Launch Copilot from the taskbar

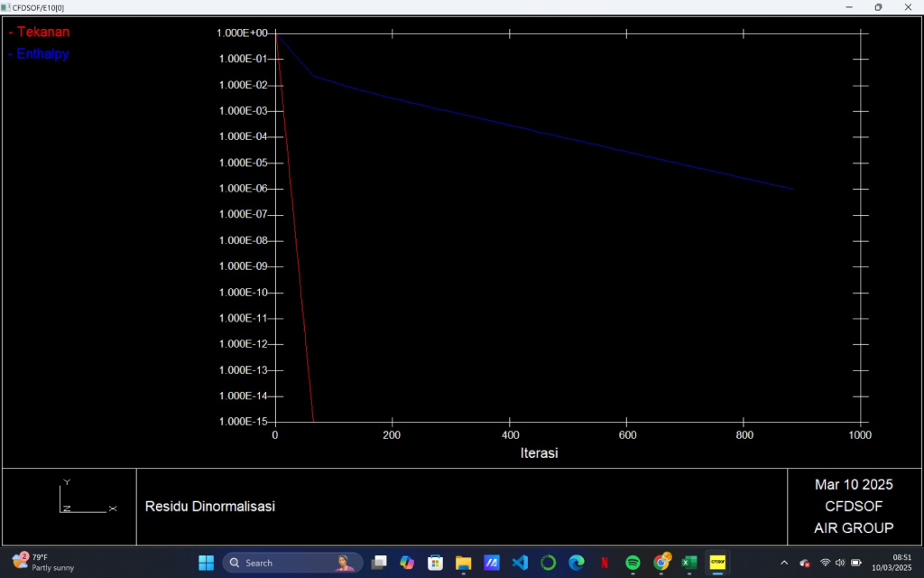coord(407,563)
